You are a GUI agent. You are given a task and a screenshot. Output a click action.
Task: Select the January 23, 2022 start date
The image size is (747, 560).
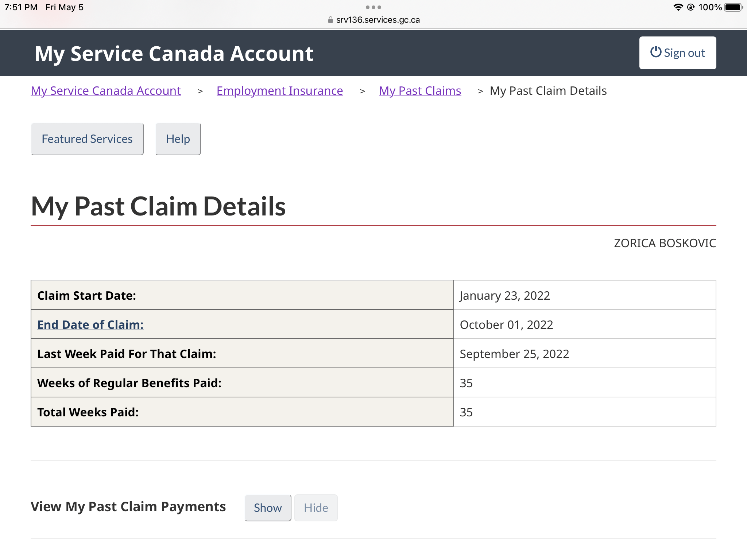click(x=505, y=295)
